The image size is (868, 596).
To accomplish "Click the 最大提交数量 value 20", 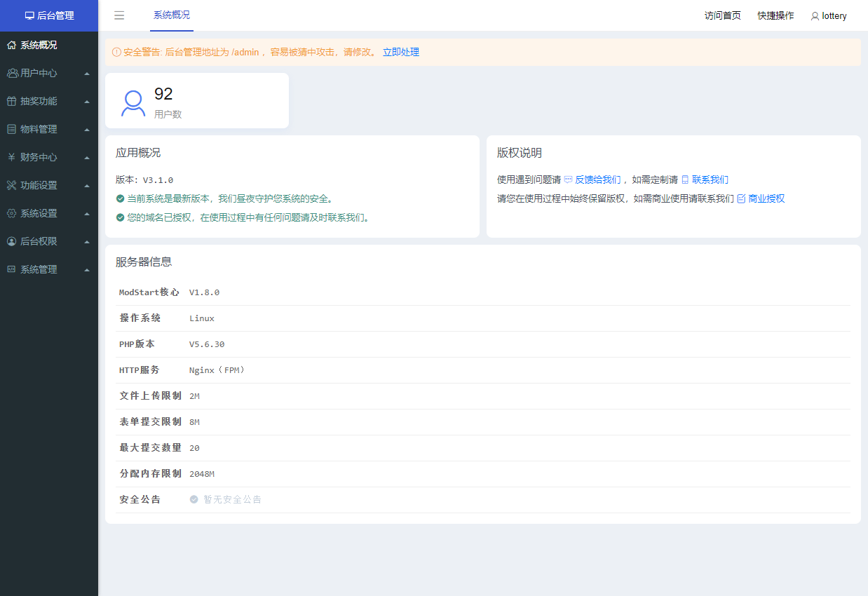I will 194,448.
